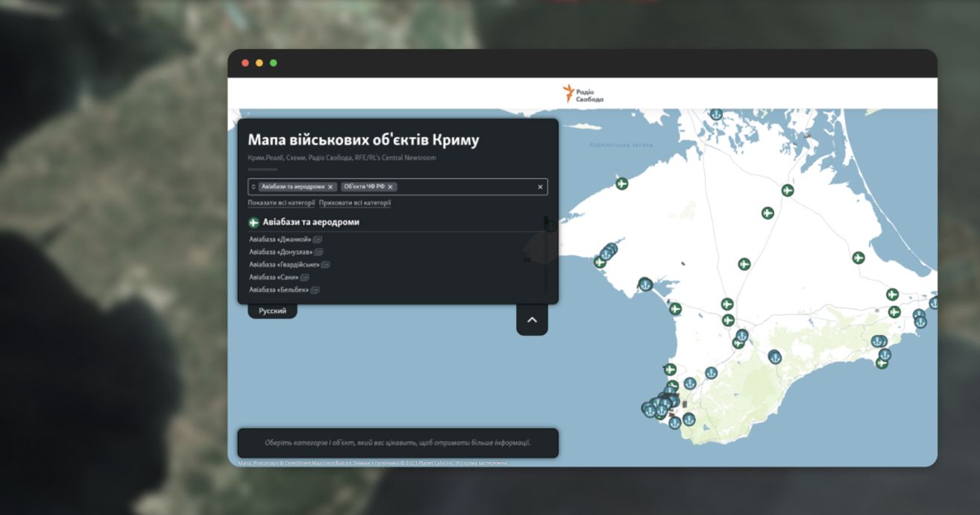980x515 pixels.
Task: Switch language with the Русский button
Action: coord(272,310)
